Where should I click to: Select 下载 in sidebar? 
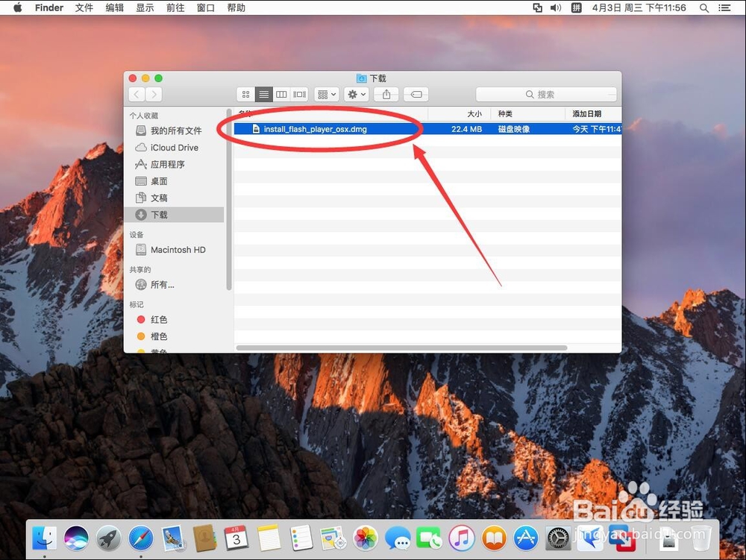click(x=174, y=215)
